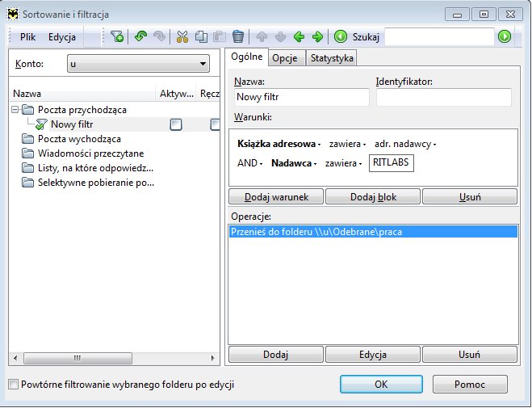
Task: Open the Edycja menu
Action: (62, 37)
